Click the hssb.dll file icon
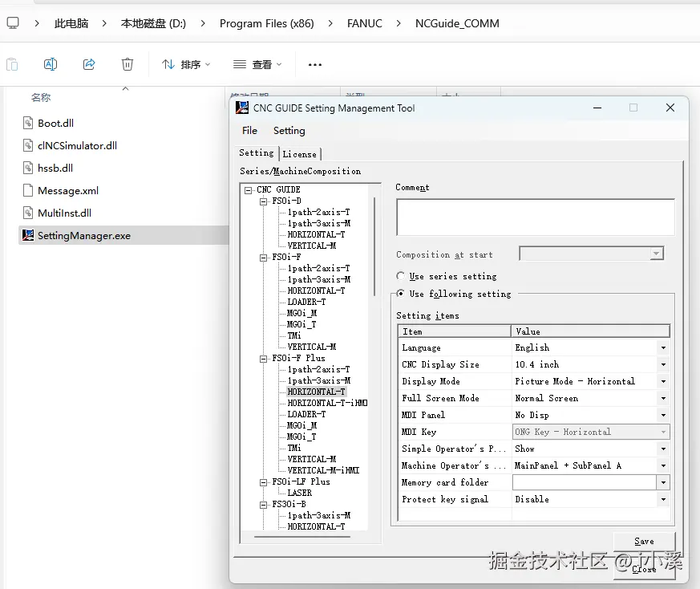This screenshot has height=589, width=700. 28,168
